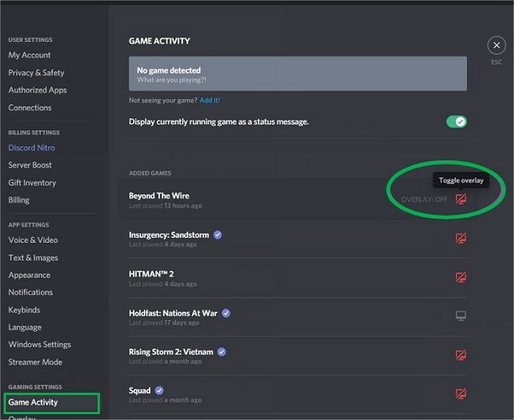Viewport: 514px width, 420px height.
Task: Open Gift Inventory
Action: tap(32, 182)
